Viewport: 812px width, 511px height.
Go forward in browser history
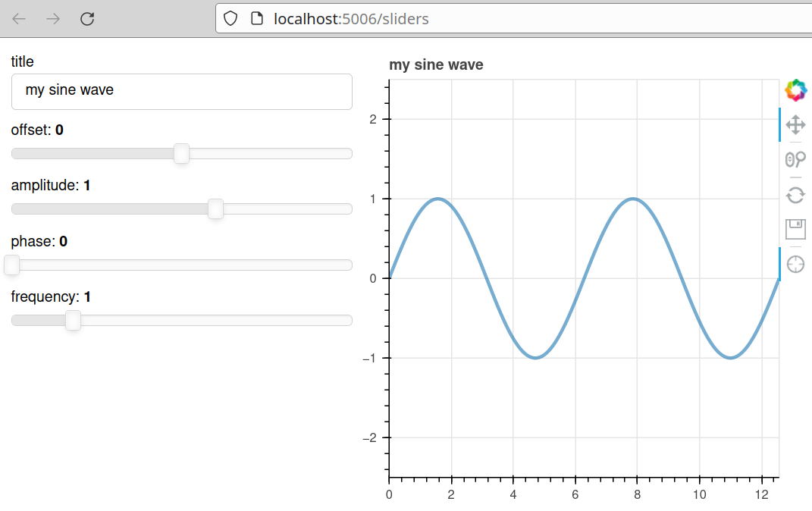coord(53,19)
